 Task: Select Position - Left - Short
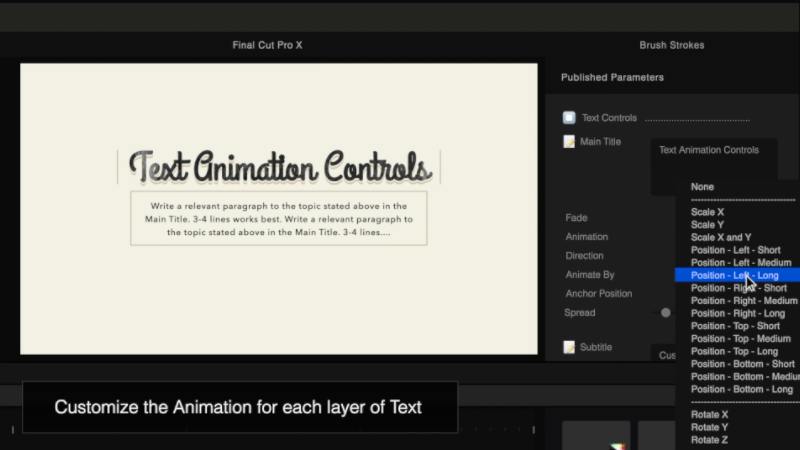(x=735, y=250)
